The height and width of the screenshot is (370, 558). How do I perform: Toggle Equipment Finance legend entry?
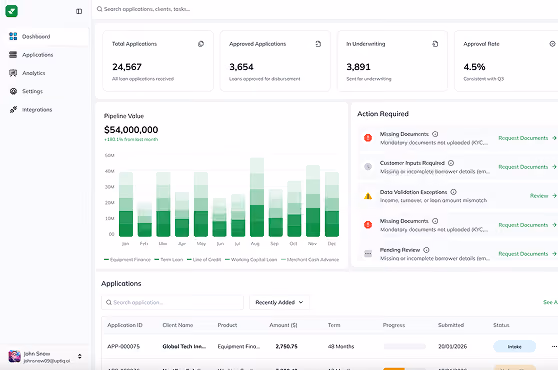tap(127, 259)
